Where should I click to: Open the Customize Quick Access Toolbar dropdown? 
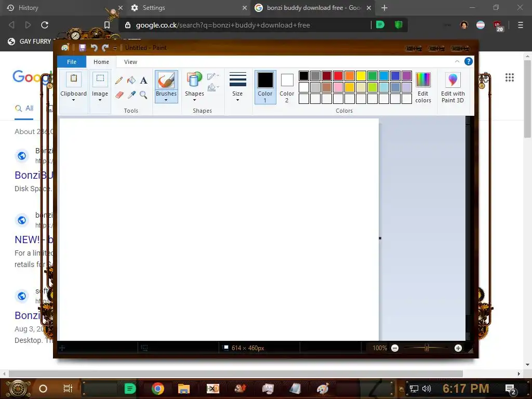coord(115,48)
